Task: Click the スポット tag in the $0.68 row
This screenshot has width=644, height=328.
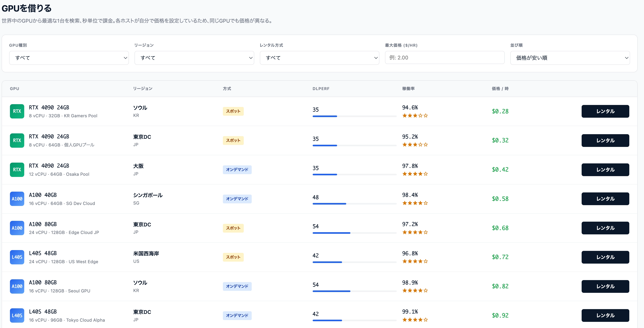Action: [x=233, y=228]
